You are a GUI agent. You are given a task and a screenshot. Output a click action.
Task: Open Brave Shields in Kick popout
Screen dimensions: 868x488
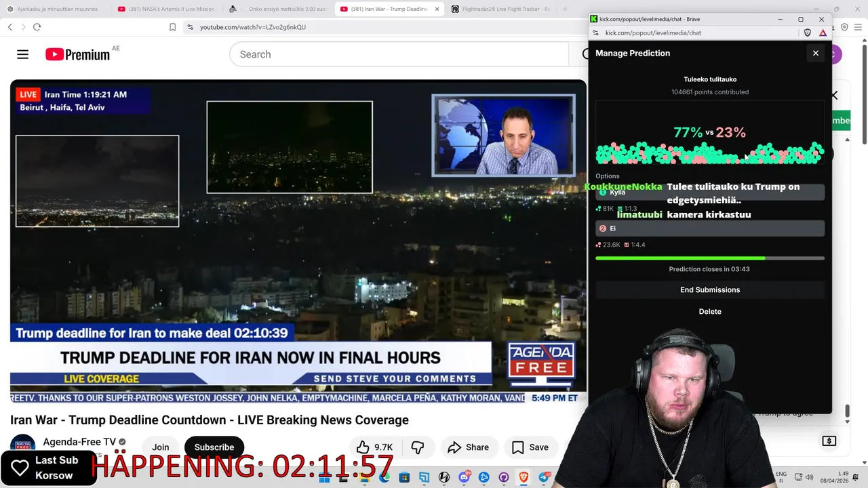(808, 33)
